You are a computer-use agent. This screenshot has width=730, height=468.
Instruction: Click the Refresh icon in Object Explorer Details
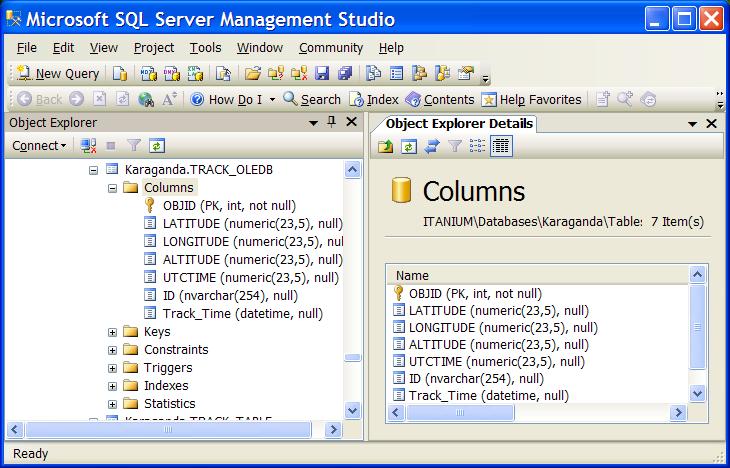tap(409, 146)
